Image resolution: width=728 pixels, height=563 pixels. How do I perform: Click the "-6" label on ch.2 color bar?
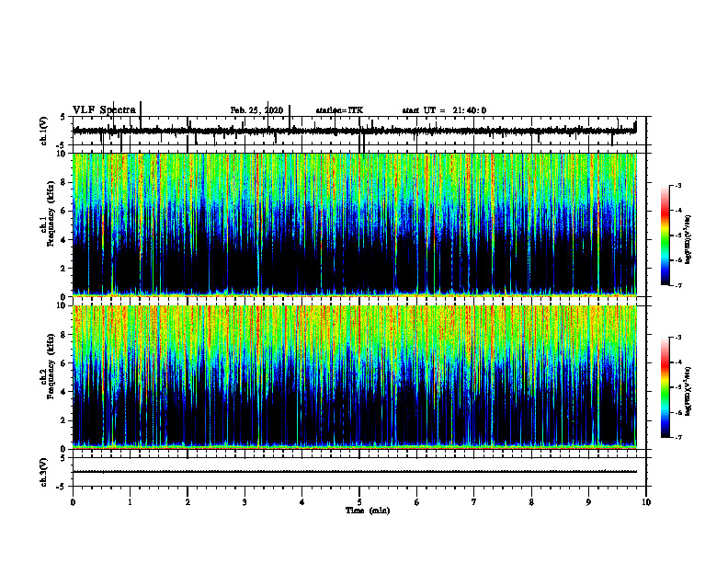[x=677, y=412]
